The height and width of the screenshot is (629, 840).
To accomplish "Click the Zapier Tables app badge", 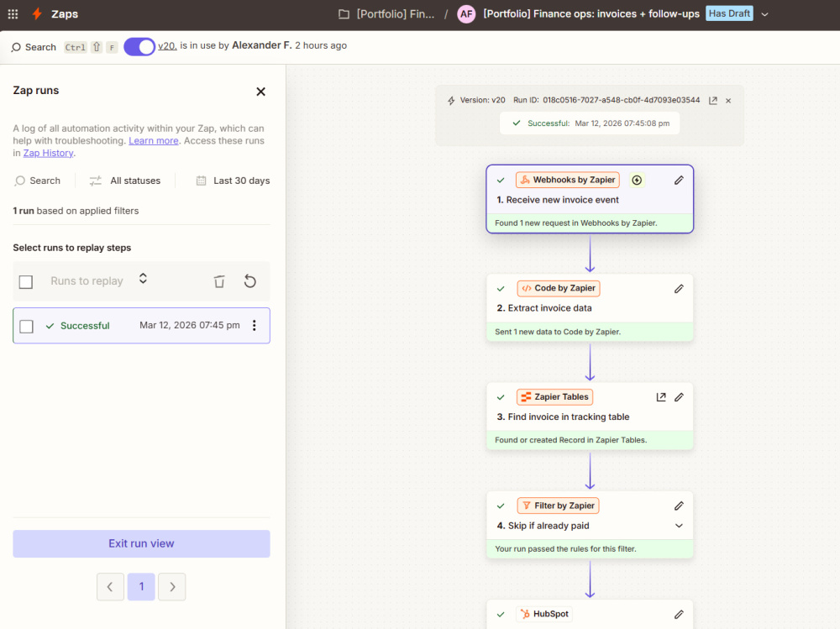I will (x=555, y=397).
